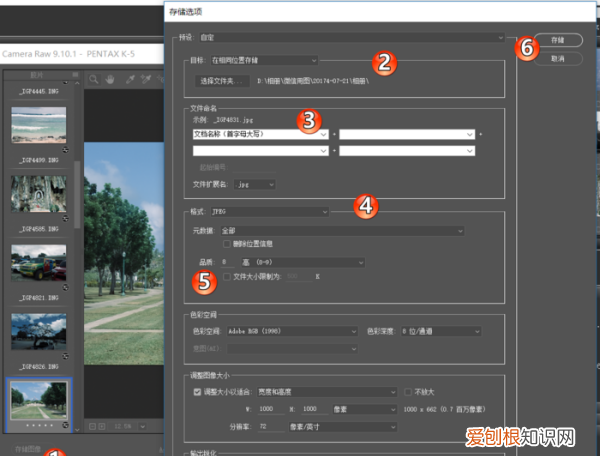This screenshot has width=600, height=456.
Task: Open the 色彩空间 Adobe RGB dropdown
Action: [x=292, y=330]
